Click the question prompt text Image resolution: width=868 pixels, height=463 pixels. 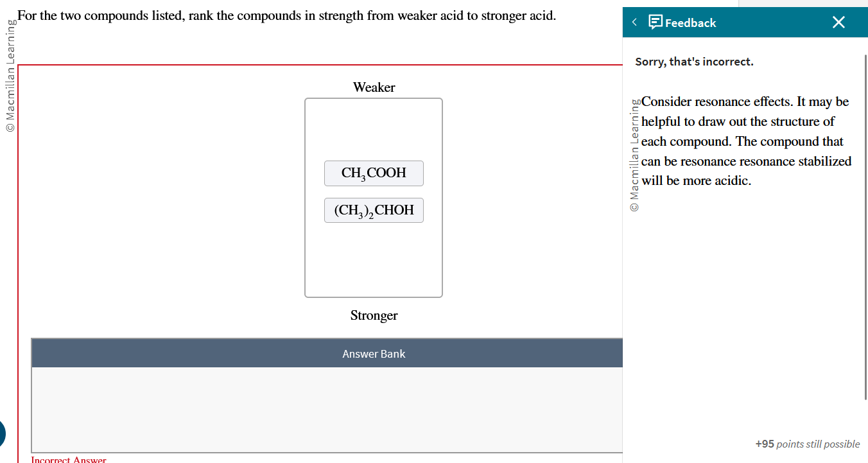287,15
